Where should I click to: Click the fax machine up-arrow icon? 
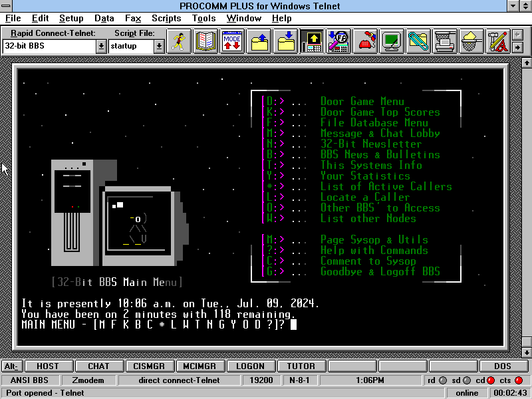click(x=312, y=41)
